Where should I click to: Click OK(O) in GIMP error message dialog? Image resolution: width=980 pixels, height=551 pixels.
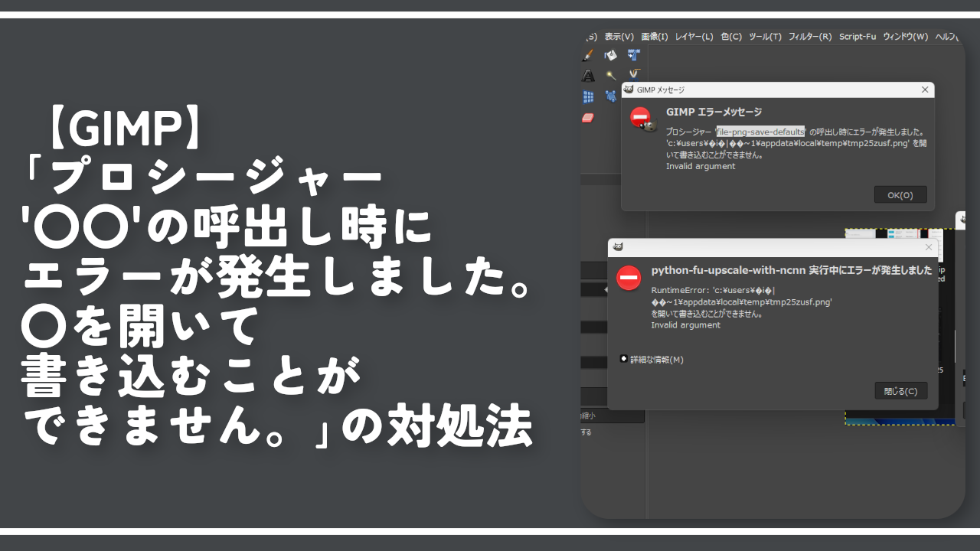coord(900,195)
